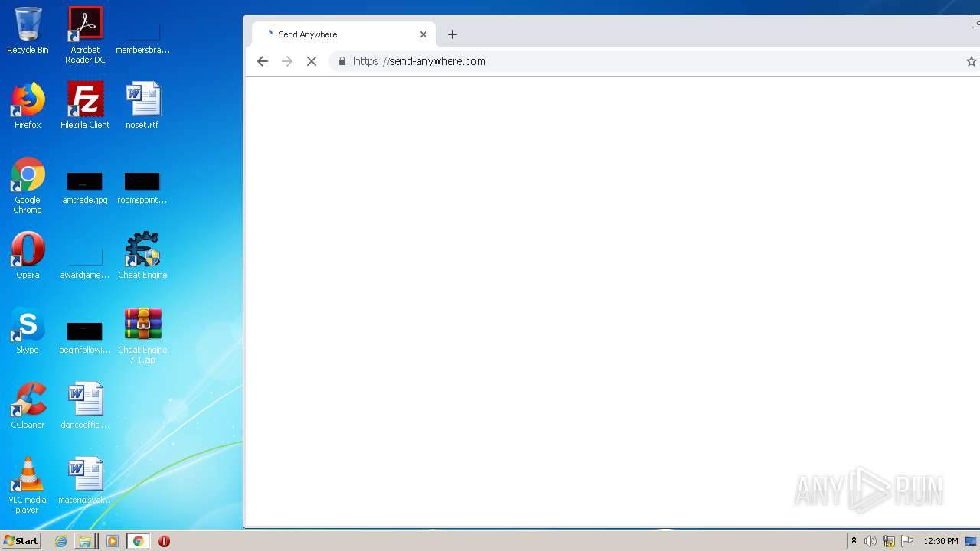
Task: Open a new Chrome tab
Action: [x=452, y=34]
